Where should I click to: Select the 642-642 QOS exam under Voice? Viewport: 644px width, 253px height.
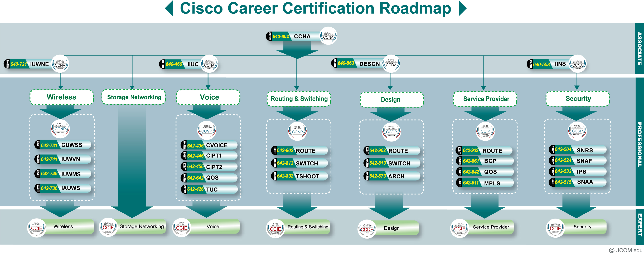pyautogui.click(x=209, y=178)
